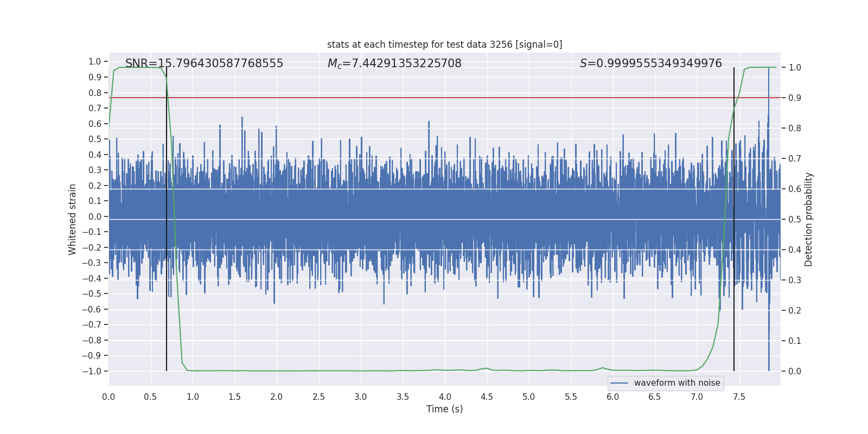Click the plot title text for test data 3256
Viewport: 868px width, 434px height.
(x=444, y=44)
